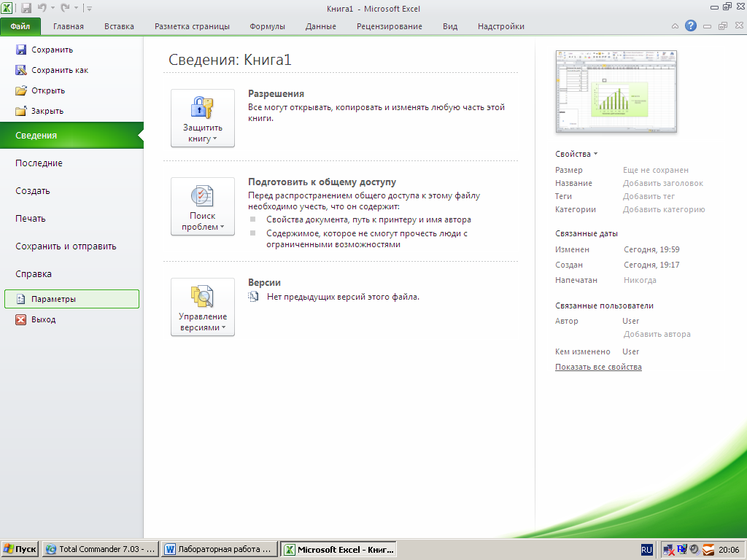Image resolution: width=747 pixels, height=560 pixels.
Task: Open the Надстройки tab
Action: coord(500,26)
